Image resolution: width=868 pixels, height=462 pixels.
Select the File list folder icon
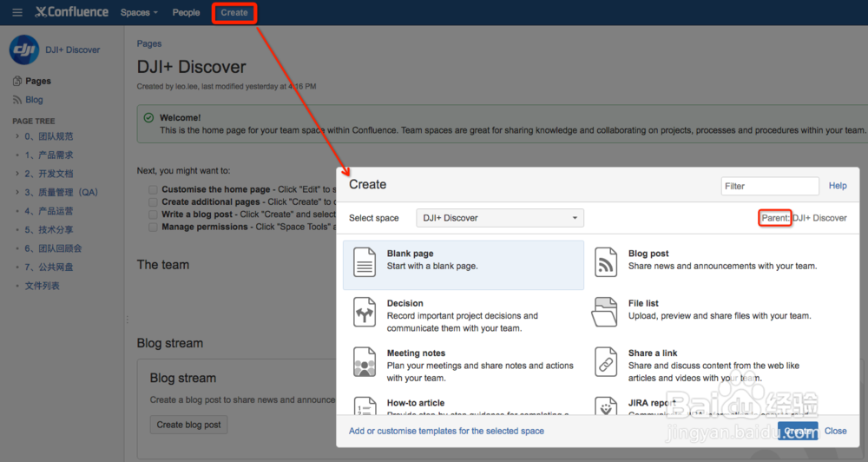click(604, 312)
